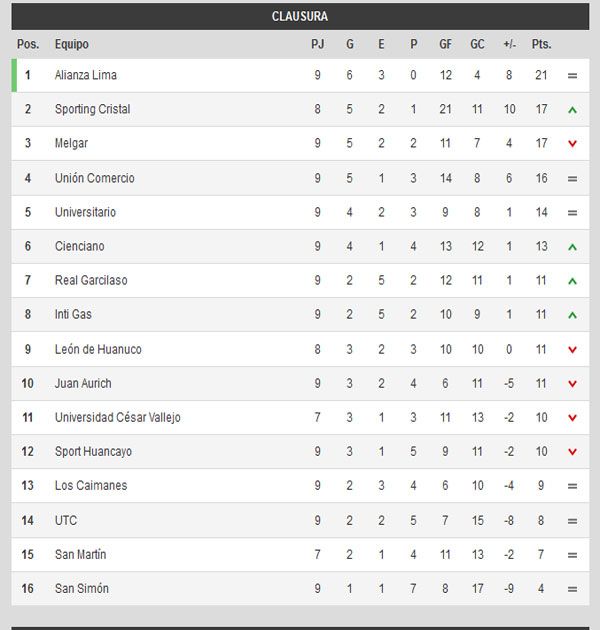Click the red down arrow for Juan Aurich

tap(572, 384)
